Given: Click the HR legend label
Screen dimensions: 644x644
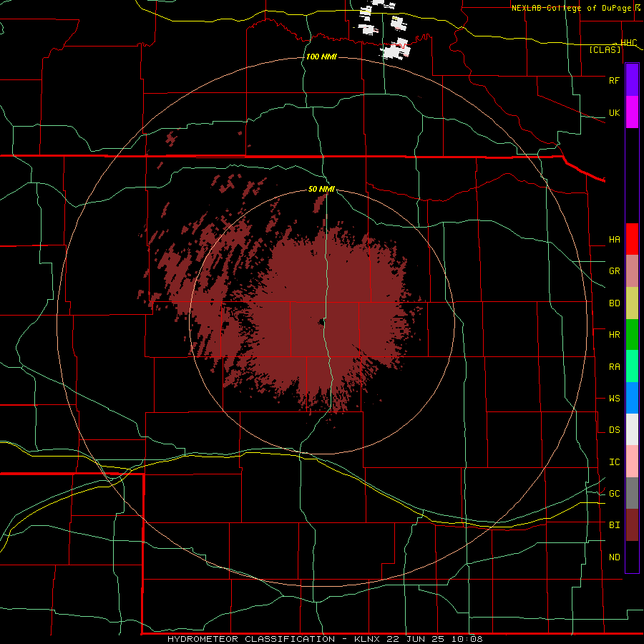Looking at the screenshot, I should (x=614, y=335).
